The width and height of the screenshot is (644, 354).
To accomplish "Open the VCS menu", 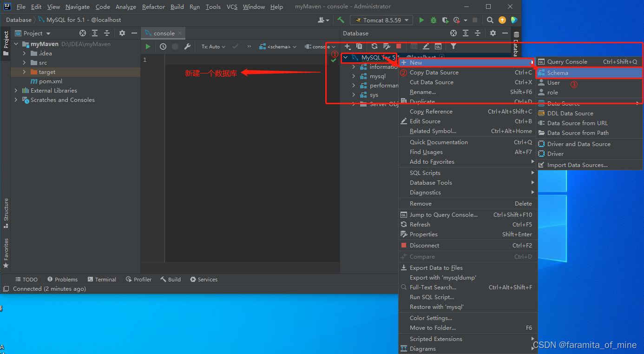I will (232, 7).
